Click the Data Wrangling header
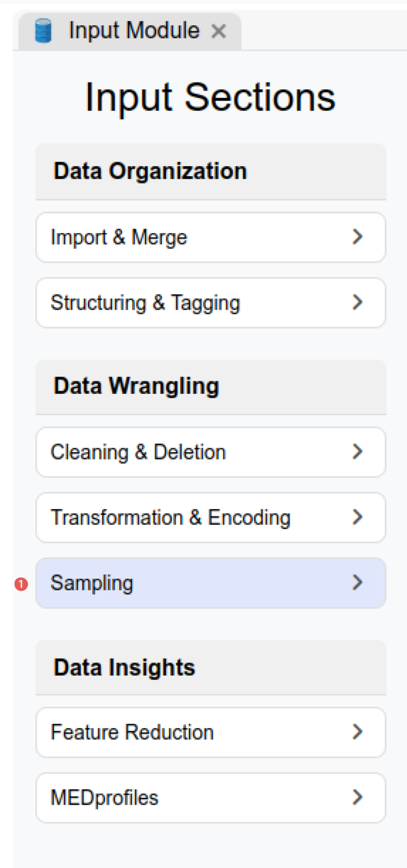 coord(210,386)
